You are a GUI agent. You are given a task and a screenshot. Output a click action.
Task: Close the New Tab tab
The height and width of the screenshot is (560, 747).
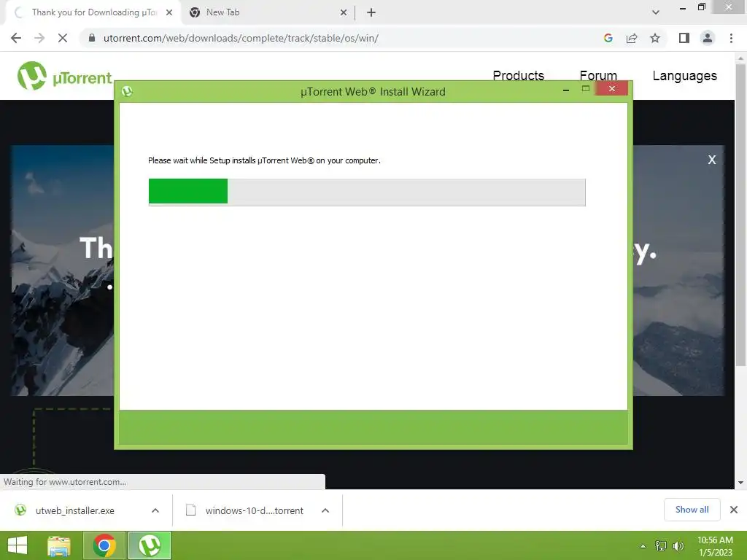tap(344, 12)
